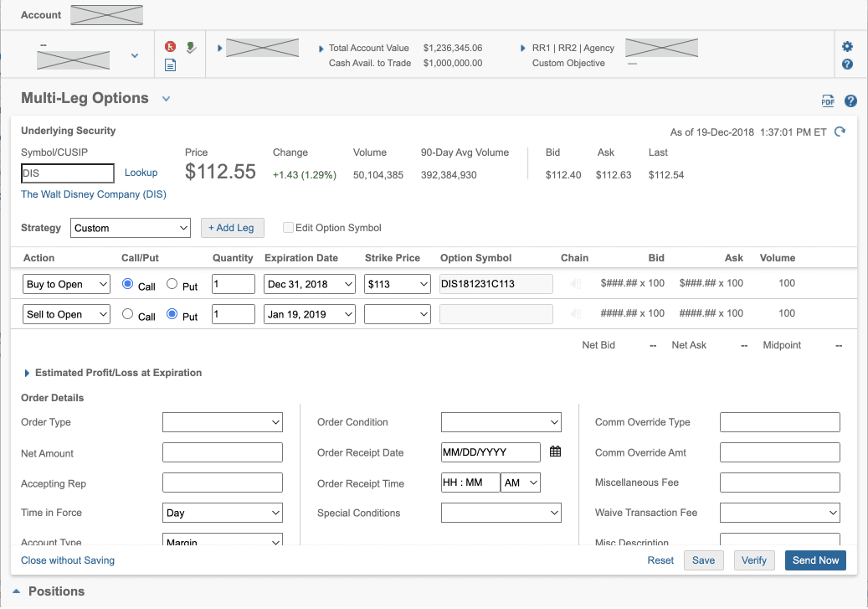This screenshot has width=868, height=609.
Task: Click the help icon below the gear
Action: tap(847, 65)
